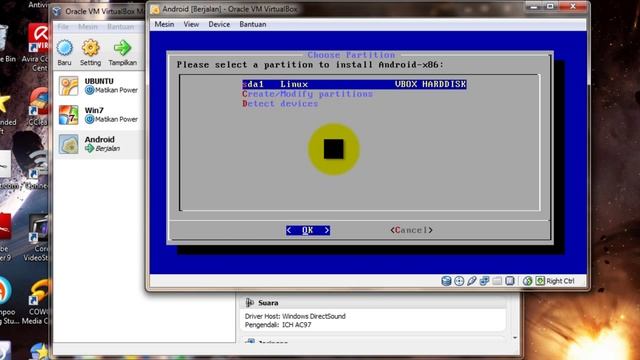Open the Bantuan menu in VirtualBox Manager
This screenshot has height=360, width=640.
pyautogui.click(x=120, y=27)
